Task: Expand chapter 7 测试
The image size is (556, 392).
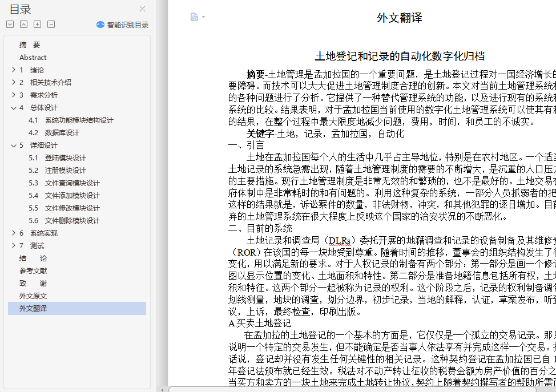Action: tap(14, 245)
